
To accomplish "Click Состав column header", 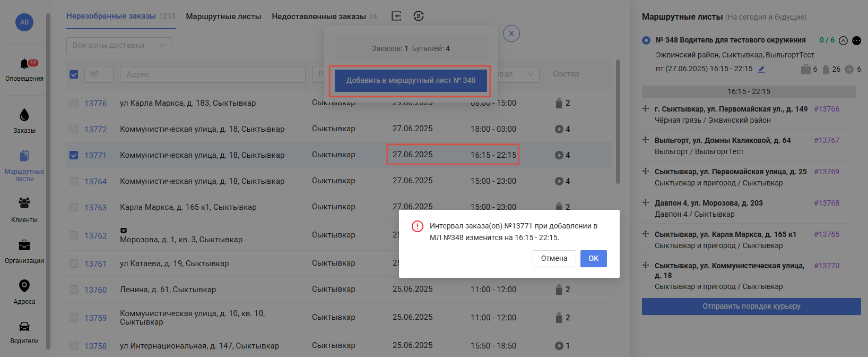I will (566, 74).
